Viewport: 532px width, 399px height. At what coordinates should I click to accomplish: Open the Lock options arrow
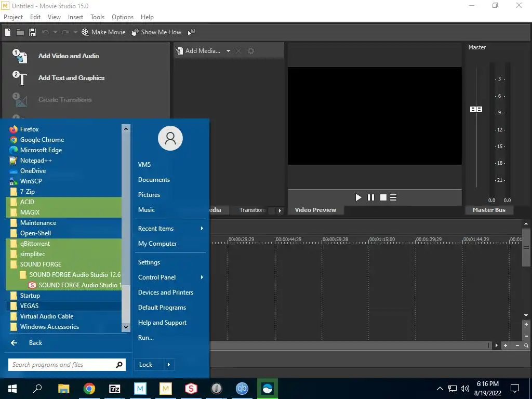pyautogui.click(x=169, y=365)
